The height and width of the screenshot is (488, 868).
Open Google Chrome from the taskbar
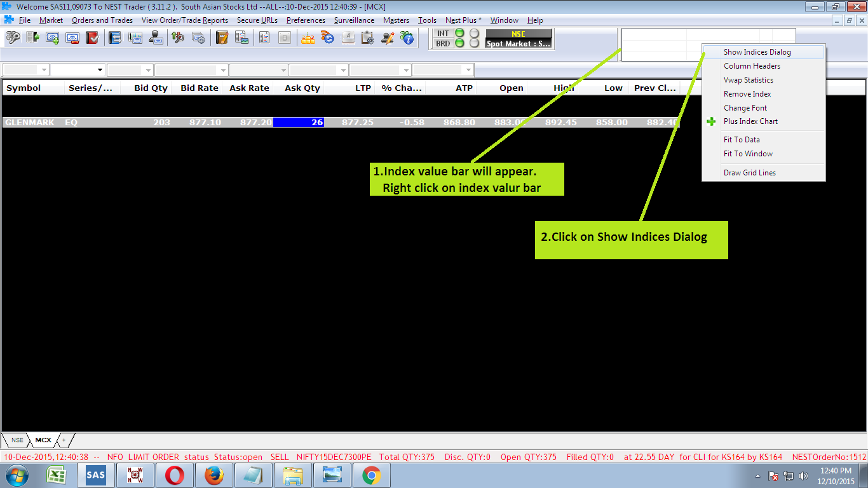pos(372,475)
